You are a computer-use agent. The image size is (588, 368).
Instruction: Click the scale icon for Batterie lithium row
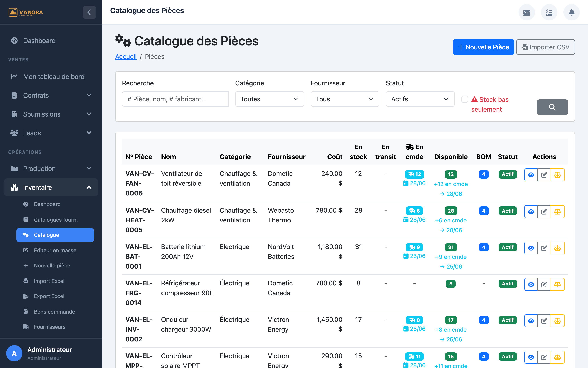click(x=557, y=248)
